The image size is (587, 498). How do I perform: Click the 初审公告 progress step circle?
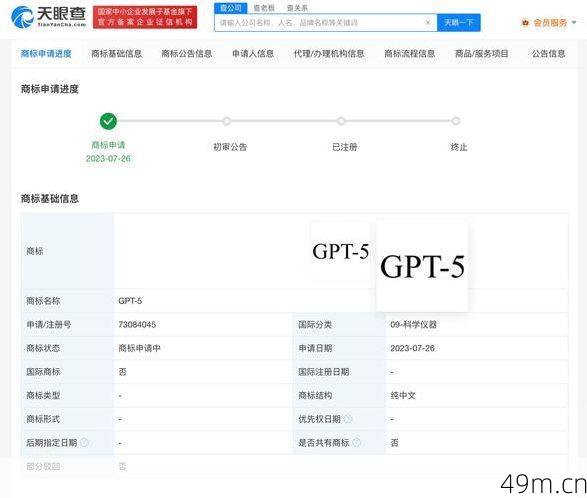tap(226, 121)
